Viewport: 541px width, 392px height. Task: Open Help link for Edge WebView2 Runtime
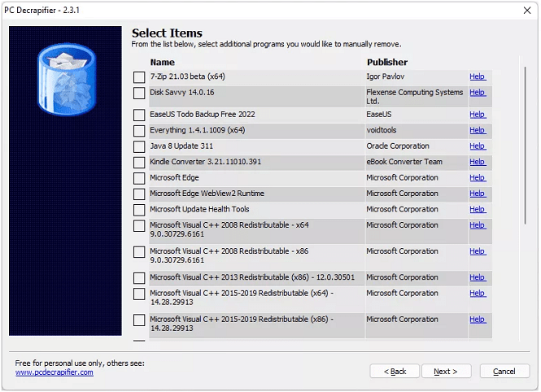click(x=478, y=194)
